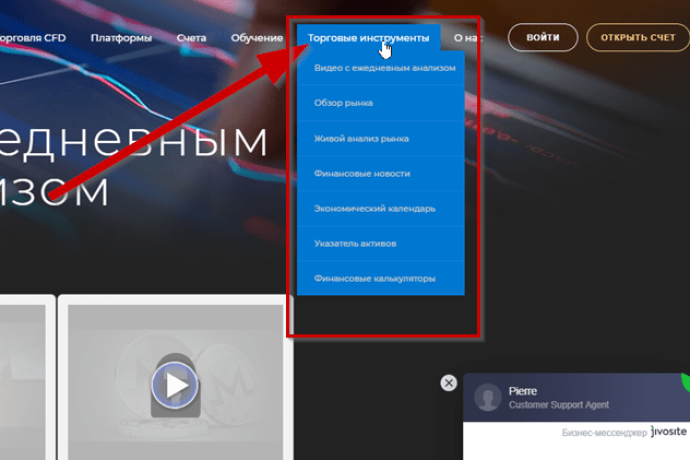Screen dimensions: 690x460
Task: Choose Финансовые калькуляторы in dropdown
Action: click(x=381, y=278)
